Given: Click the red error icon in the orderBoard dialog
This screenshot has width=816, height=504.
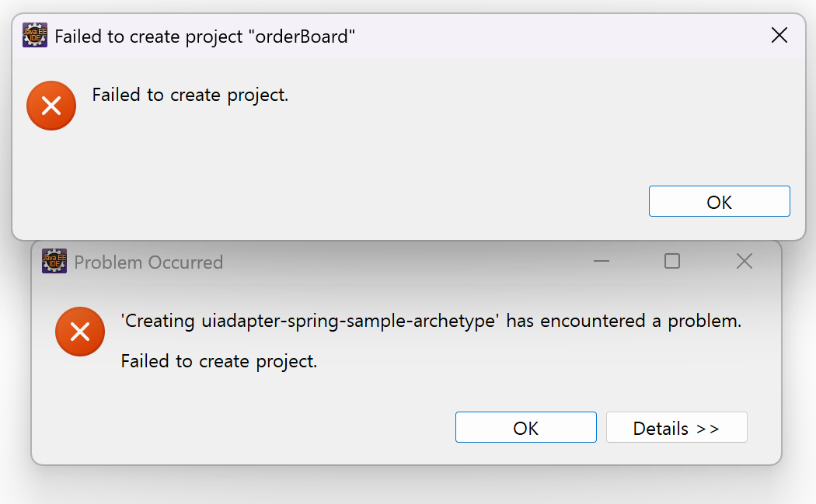Looking at the screenshot, I should coord(51,106).
